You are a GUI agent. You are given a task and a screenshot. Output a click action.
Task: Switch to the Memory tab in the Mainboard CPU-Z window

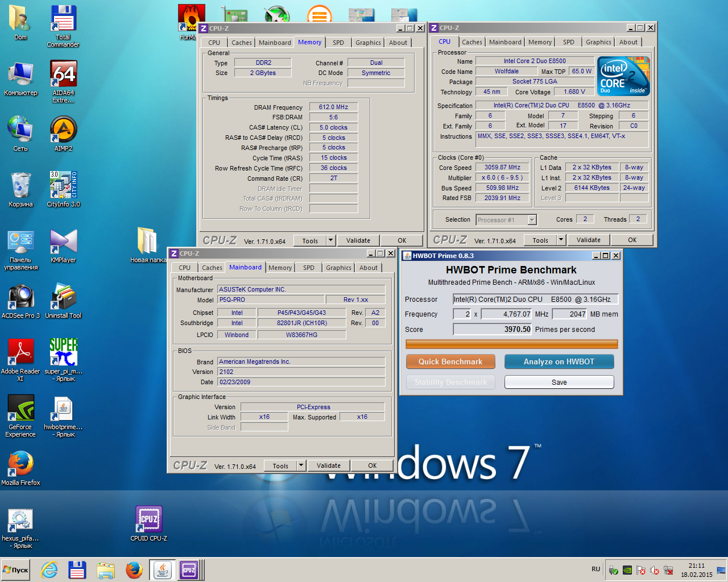click(x=280, y=268)
